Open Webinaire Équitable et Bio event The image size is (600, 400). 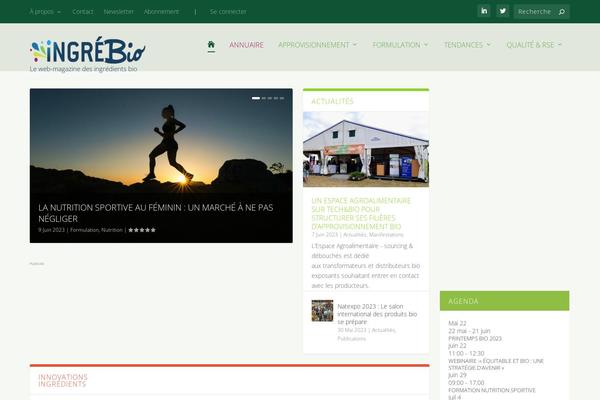pyautogui.click(x=496, y=364)
